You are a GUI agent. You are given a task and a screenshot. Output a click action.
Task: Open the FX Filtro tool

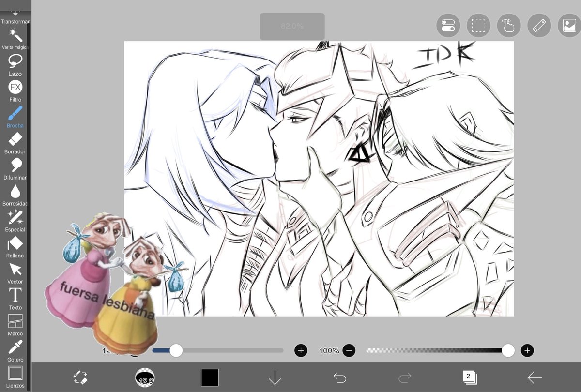(15, 90)
